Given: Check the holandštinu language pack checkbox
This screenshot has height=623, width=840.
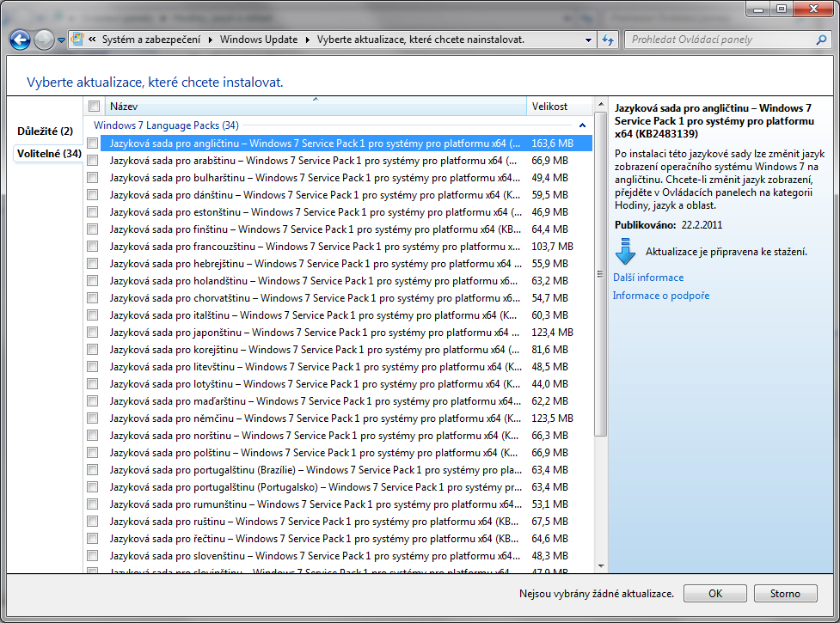Looking at the screenshot, I should (93, 280).
